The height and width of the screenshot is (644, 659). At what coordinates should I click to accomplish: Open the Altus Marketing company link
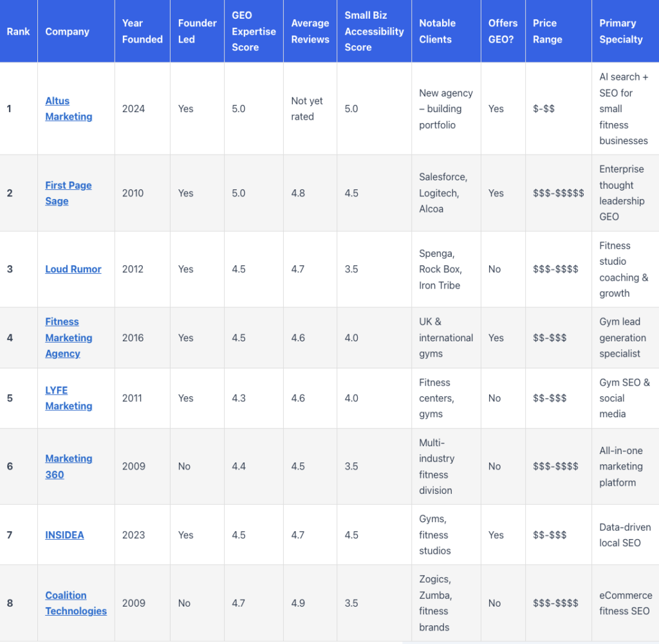[68, 109]
